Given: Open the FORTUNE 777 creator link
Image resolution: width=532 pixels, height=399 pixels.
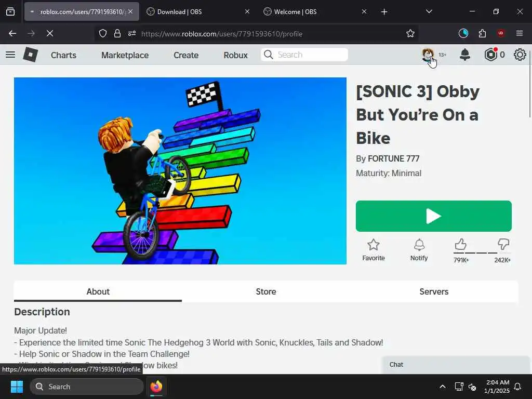Looking at the screenshot, I should (x=394, y=158).
